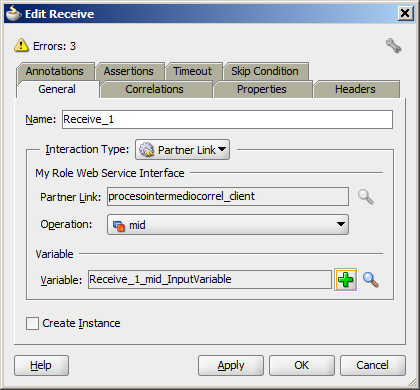Expand the Operation mid dropdown
Screen dimensions: 420x390
tap(228, 225)
